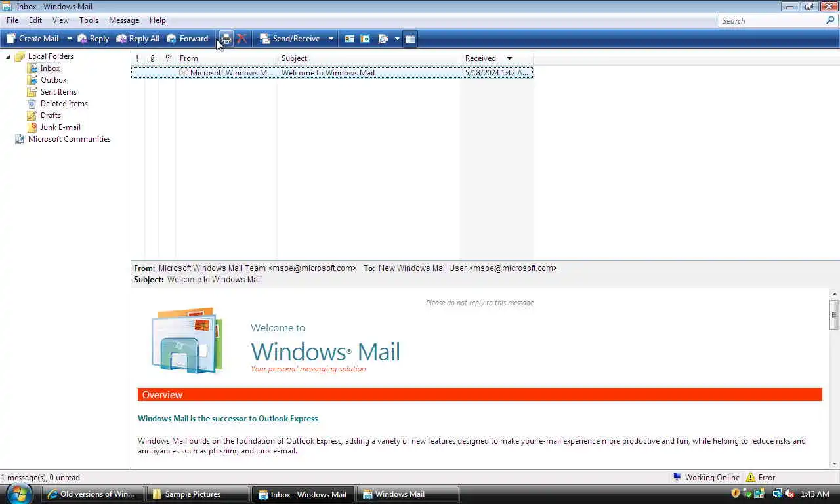Click the preview pane scrollbar down arrow

(835, 463)
